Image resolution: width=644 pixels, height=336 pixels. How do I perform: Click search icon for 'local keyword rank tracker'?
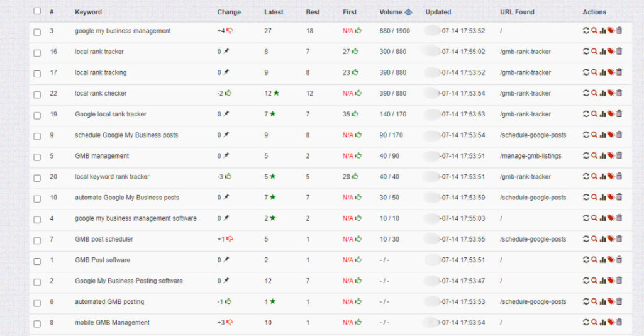coord(594,176)
